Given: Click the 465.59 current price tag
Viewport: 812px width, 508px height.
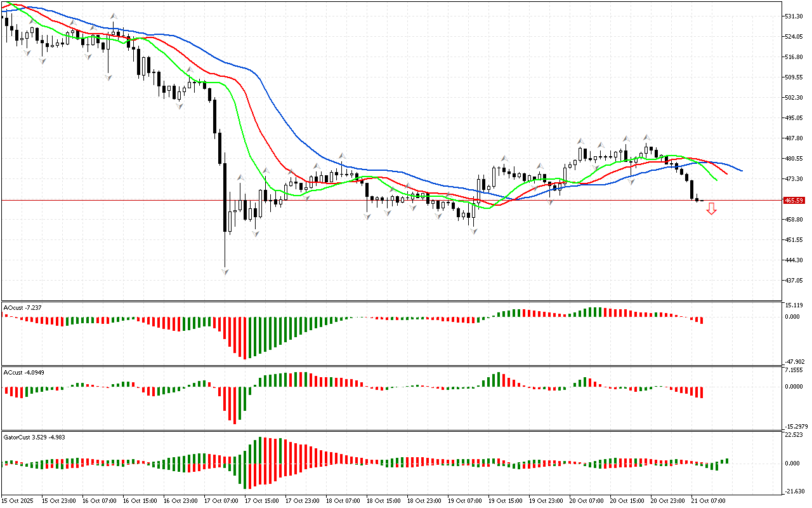Looking at the screenshot, I should click(x=794, y=201).
